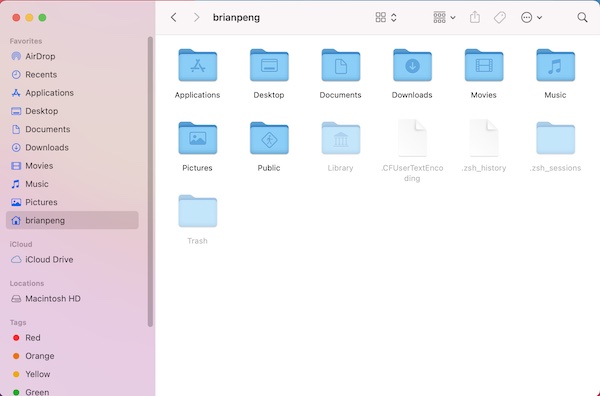Open the Applications folder in the file grid
The image size is (600, 396).
tap(197, 65)
